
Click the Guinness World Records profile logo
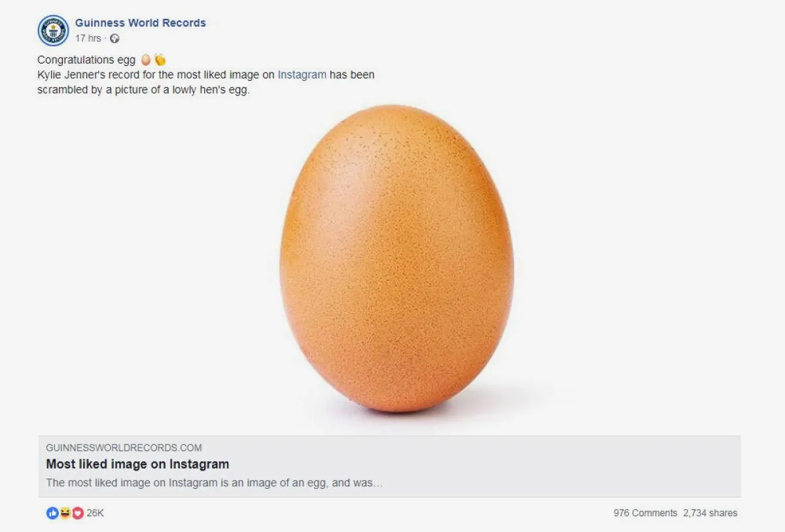coord(53,31)
